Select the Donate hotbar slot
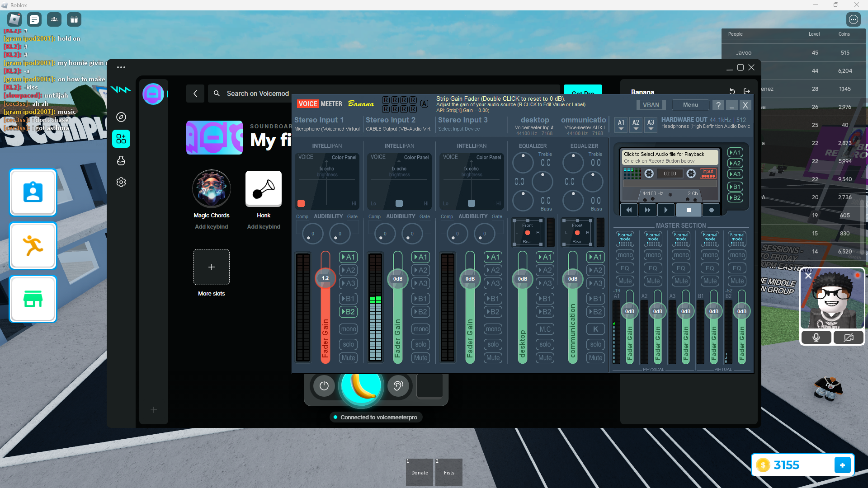The width and height of the screenshot is (868, 488). pyautogui.click(x=420, y=472)
